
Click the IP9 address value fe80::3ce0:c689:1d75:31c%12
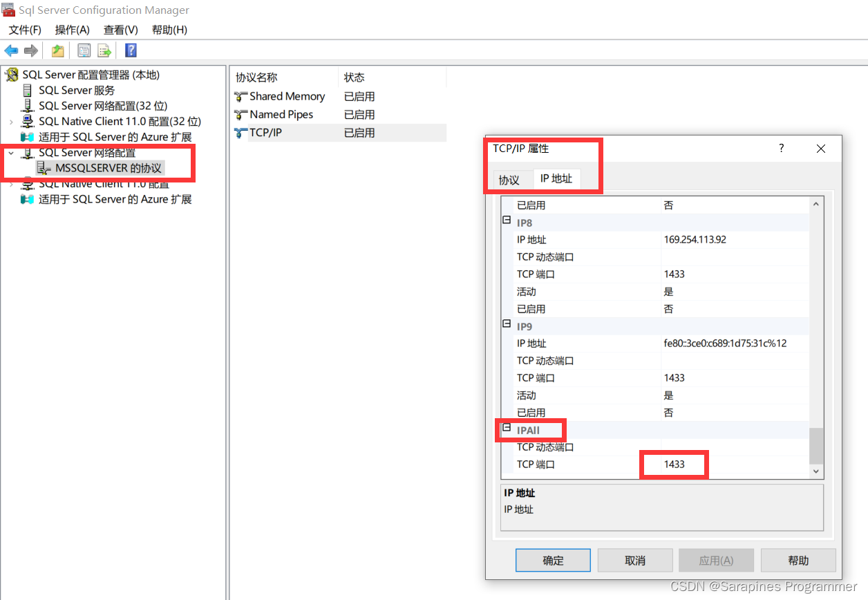point(725,344)
